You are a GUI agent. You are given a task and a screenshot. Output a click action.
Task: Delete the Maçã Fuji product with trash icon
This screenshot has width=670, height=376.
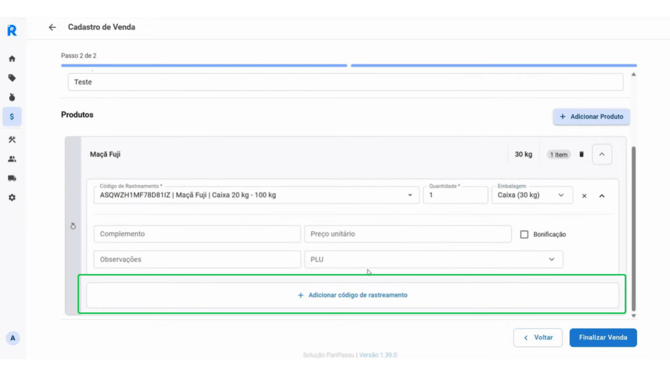582,154
